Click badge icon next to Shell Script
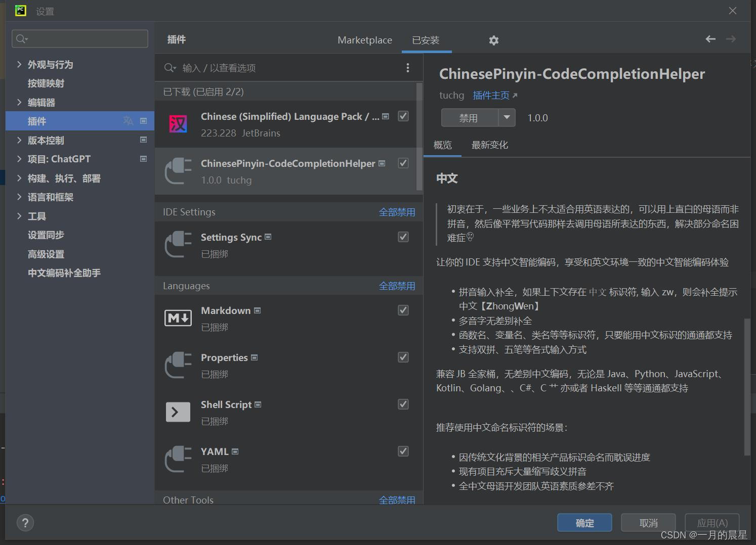756x545 pixels. coord(258,404)
